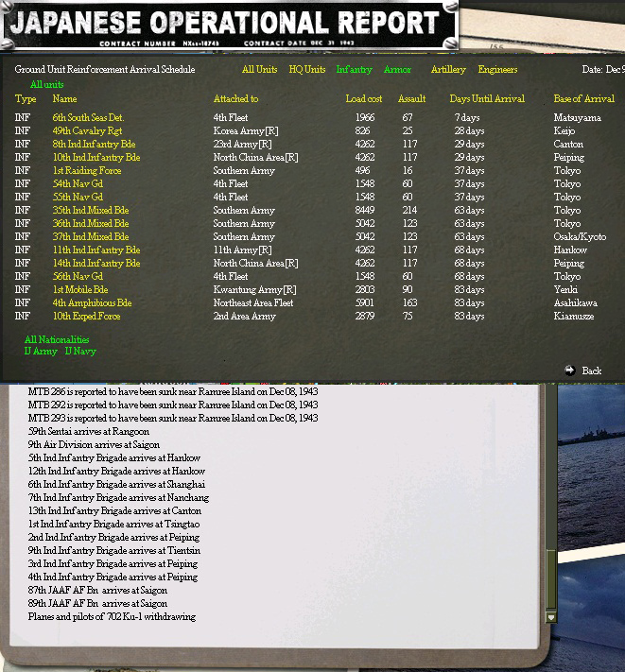This screenshot has width=625, height=672.
Task: Sort by Name column header
Action: [64, 98]
